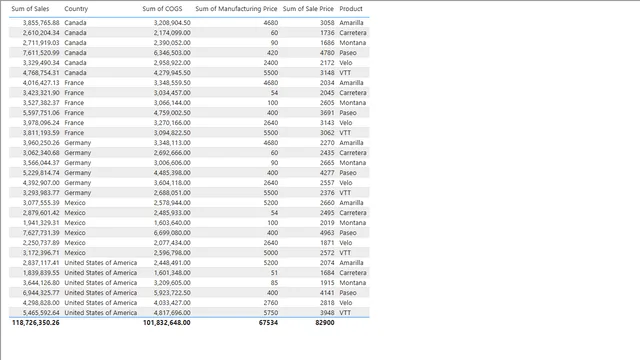The image size is (640, 360).
Task: Select manufacturing price value 51
Action: click(x=274, y=273)
